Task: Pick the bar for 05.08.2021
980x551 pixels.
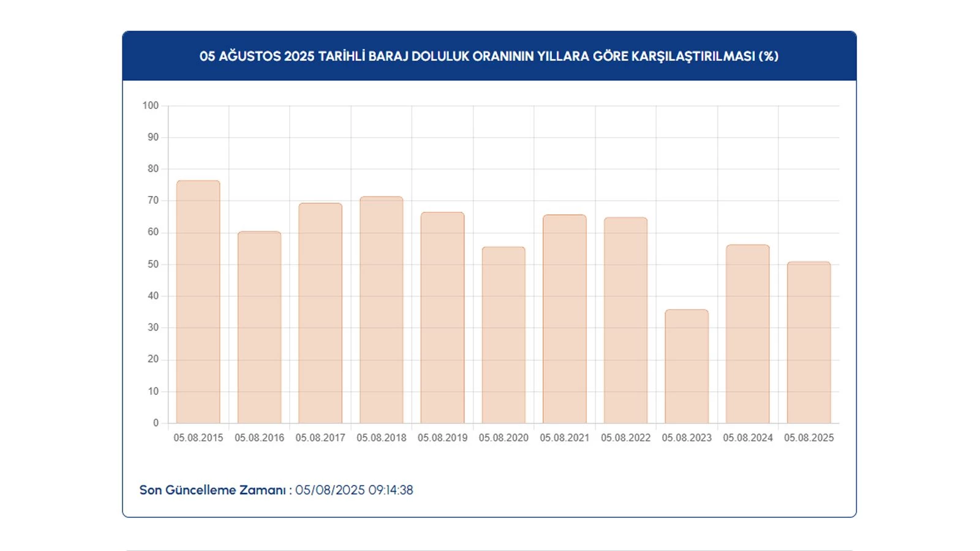Action: coord(564,319)
